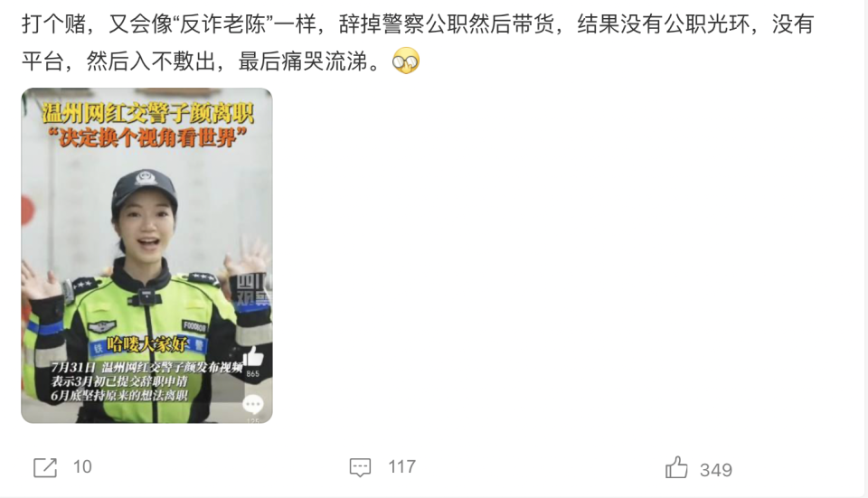Tap white comment bubble inside video thumbnail
The width and height of the screenshot is (868, 498).
[x=253, y=405]
